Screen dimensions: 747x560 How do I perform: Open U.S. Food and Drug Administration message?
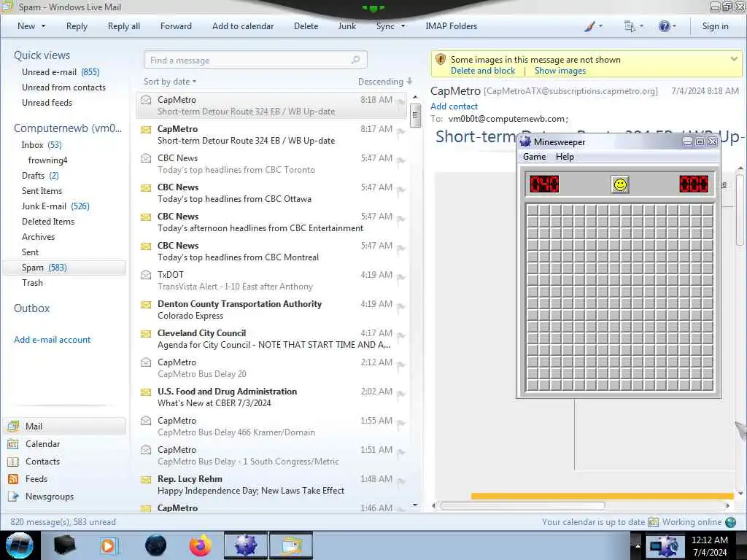[271, 397]
